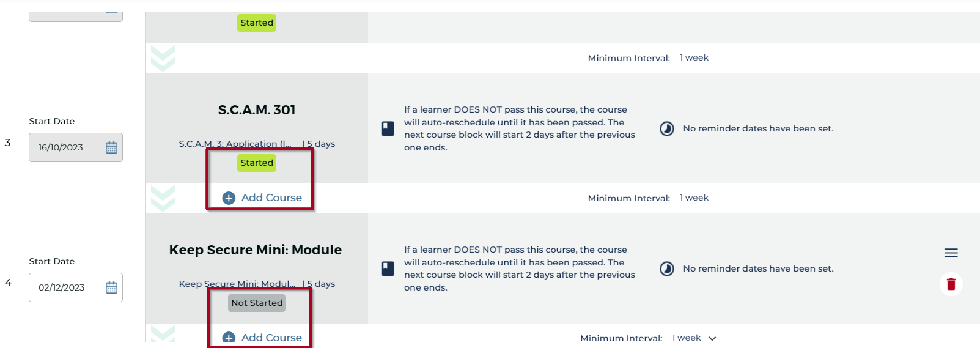Click plus icon under S.C.A.M. 301
980x348 pixels.
click(229, 198)
